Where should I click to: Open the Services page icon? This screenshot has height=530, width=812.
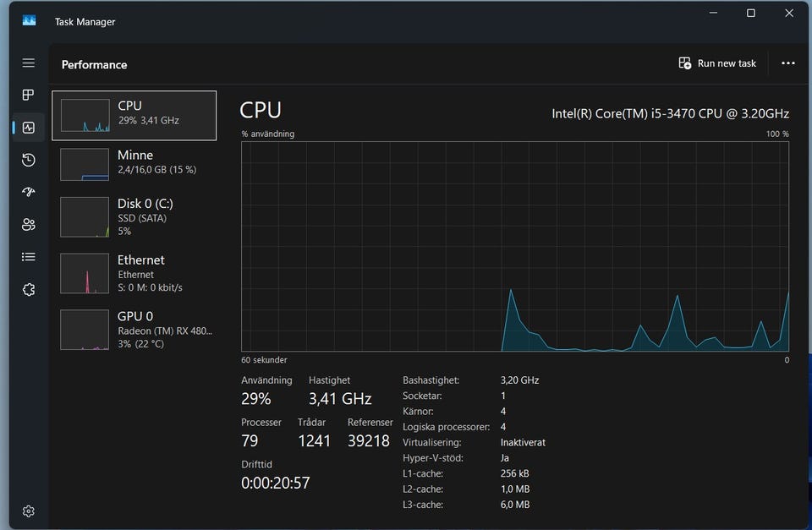(x=29, y=289)
